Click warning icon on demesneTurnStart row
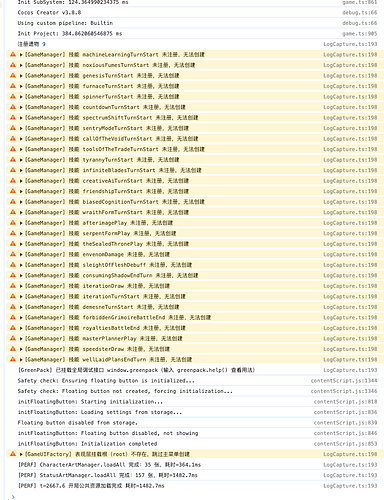 tap(13, 307)
